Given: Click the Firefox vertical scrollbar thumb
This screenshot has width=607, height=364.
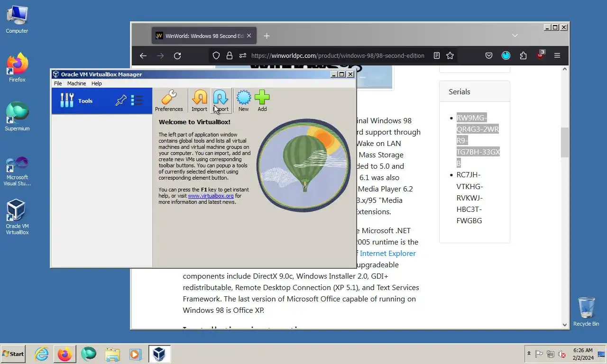Looking at the screenshot, I should 565,142.
